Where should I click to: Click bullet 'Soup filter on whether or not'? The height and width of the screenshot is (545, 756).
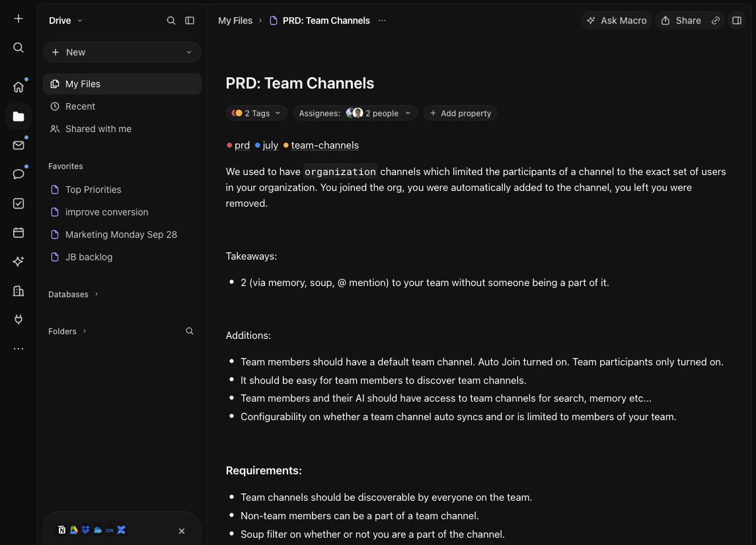(373, 534)
